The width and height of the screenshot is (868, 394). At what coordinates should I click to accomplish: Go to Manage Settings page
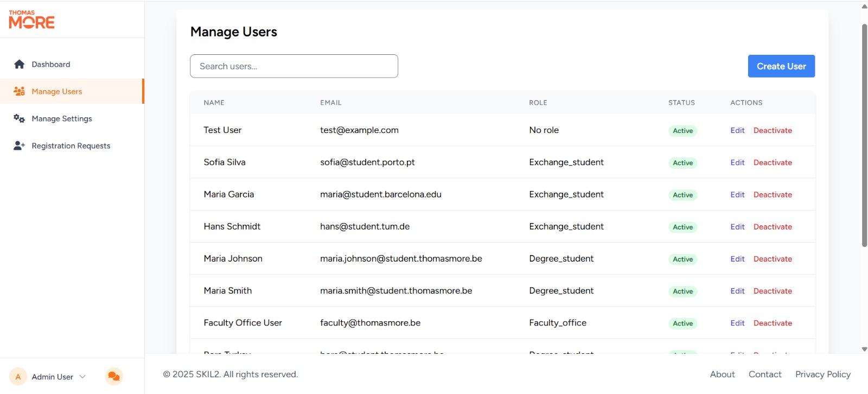pos(72,118)
